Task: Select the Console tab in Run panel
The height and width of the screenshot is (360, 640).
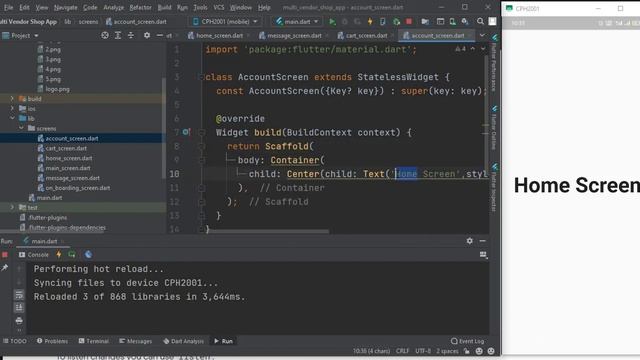Action: (34, 255)
